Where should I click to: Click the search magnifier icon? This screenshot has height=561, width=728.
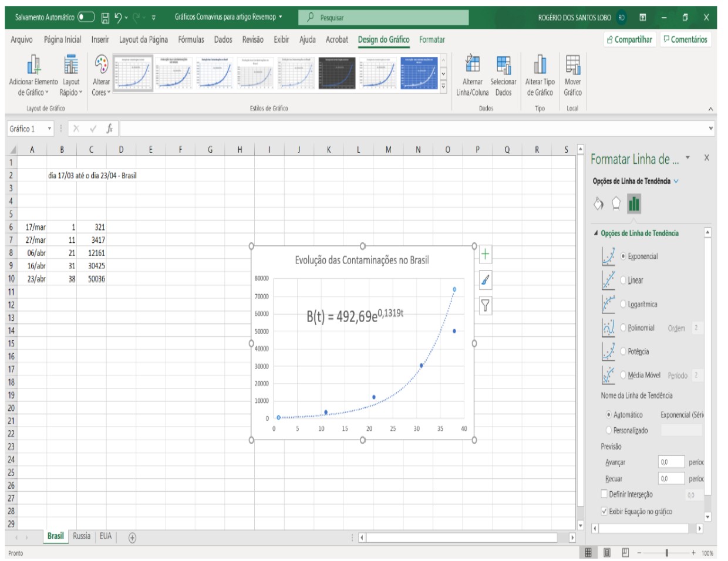click(311, 18)
